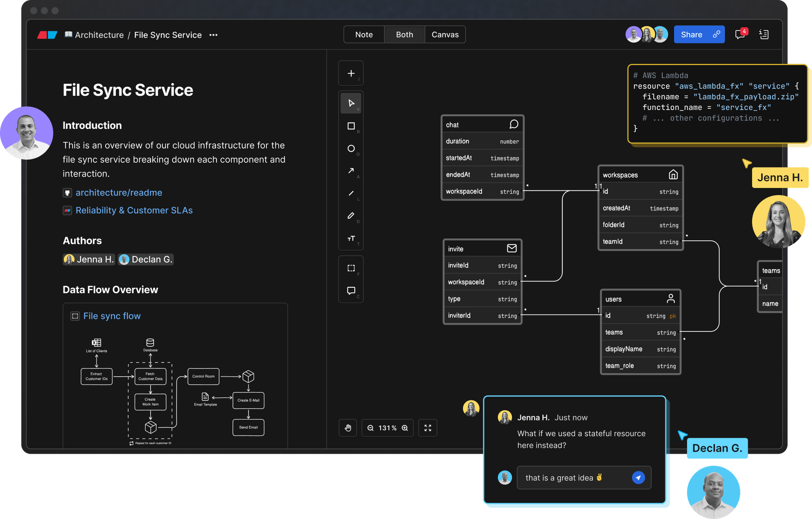Select the Ellipse tool
Viewport: 812px width, 519px height.
pyautogui.click(x=351, y=149)
